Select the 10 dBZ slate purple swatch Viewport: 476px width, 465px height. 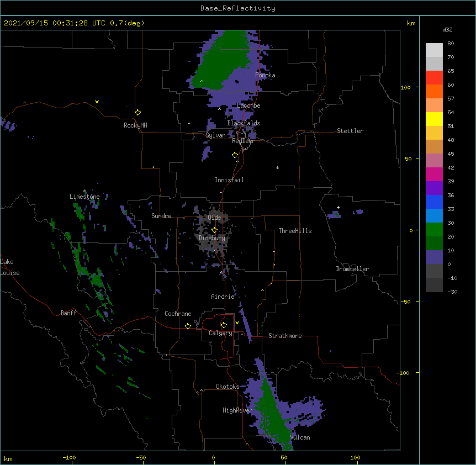point(434,257)
